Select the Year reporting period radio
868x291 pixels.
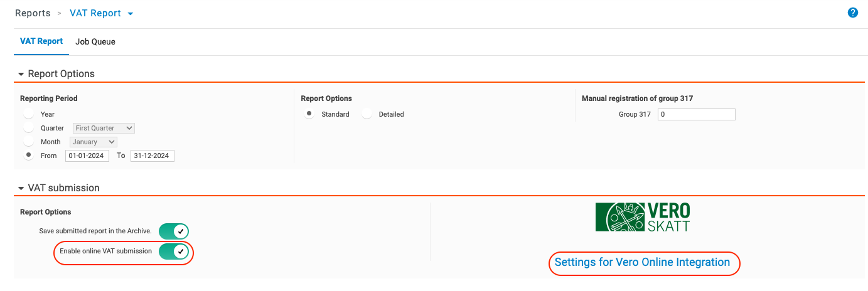[x=29, y=114]
